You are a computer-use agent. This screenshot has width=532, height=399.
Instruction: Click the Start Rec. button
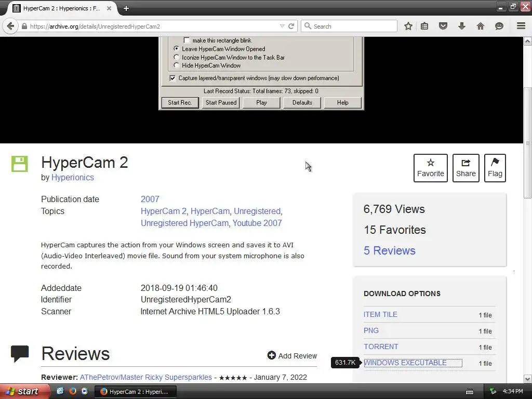tap(180, 102)
